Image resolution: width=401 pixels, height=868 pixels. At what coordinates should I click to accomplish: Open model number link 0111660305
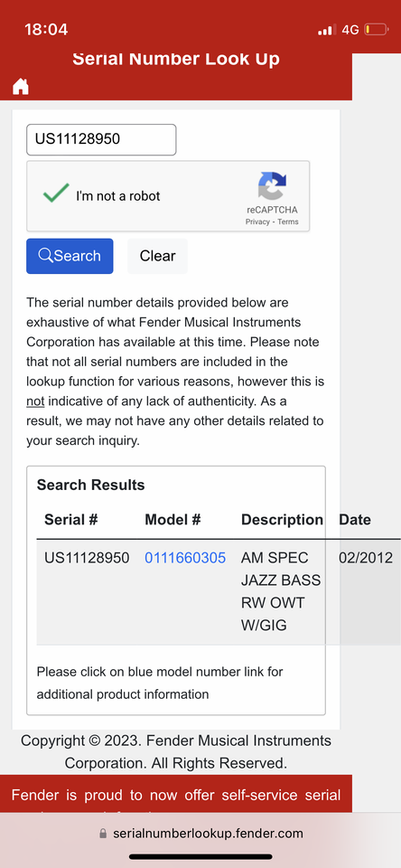tap(185, 558)
